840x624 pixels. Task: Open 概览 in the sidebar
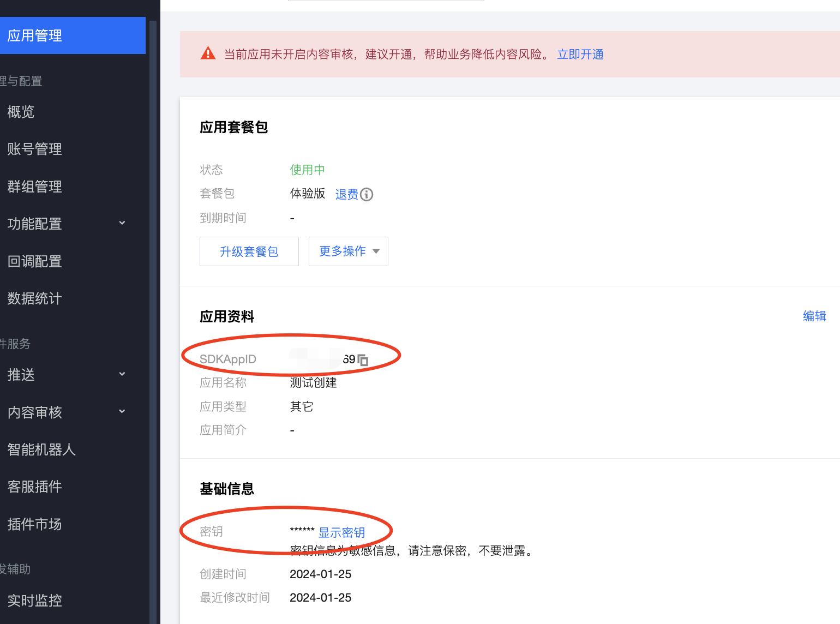tap(21, 112)
